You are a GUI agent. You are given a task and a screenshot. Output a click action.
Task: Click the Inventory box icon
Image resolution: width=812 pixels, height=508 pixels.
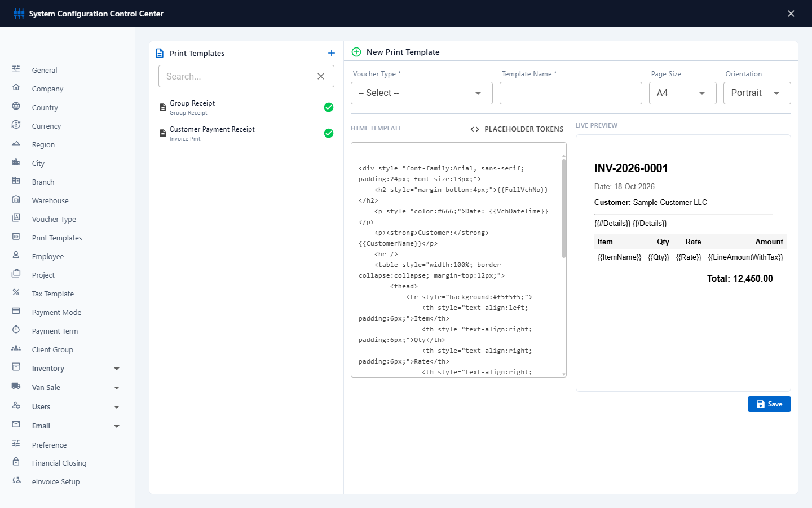tap(16, 367)
